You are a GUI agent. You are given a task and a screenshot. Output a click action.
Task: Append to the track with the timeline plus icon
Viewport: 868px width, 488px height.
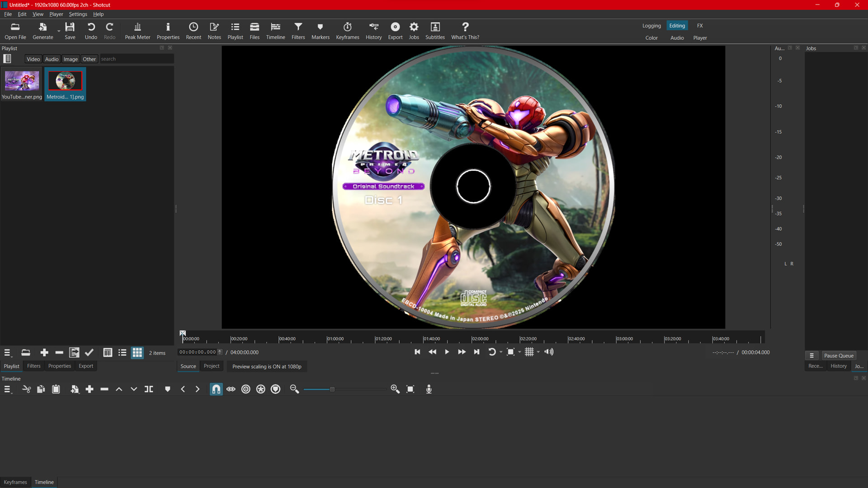point(90,389)
